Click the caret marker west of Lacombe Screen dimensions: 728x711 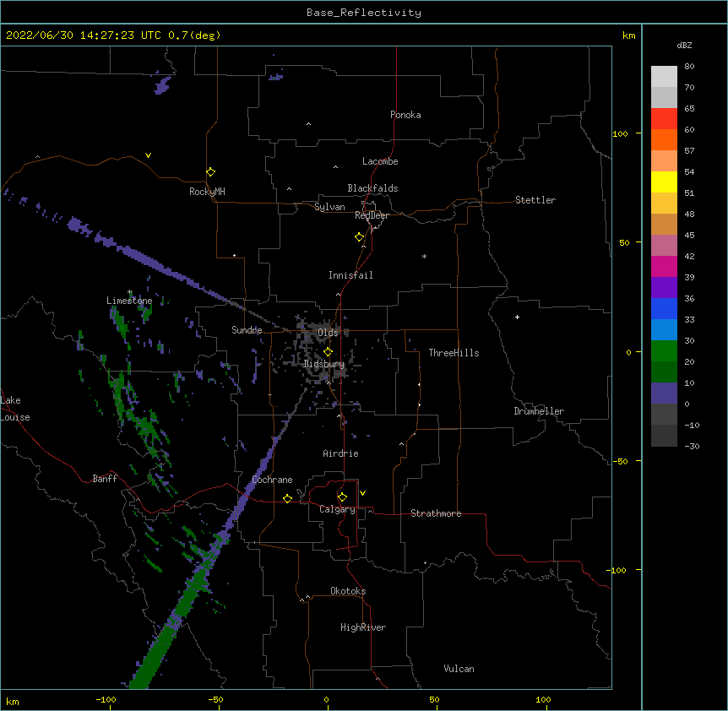pyautogui.click(x=335, y=166)
